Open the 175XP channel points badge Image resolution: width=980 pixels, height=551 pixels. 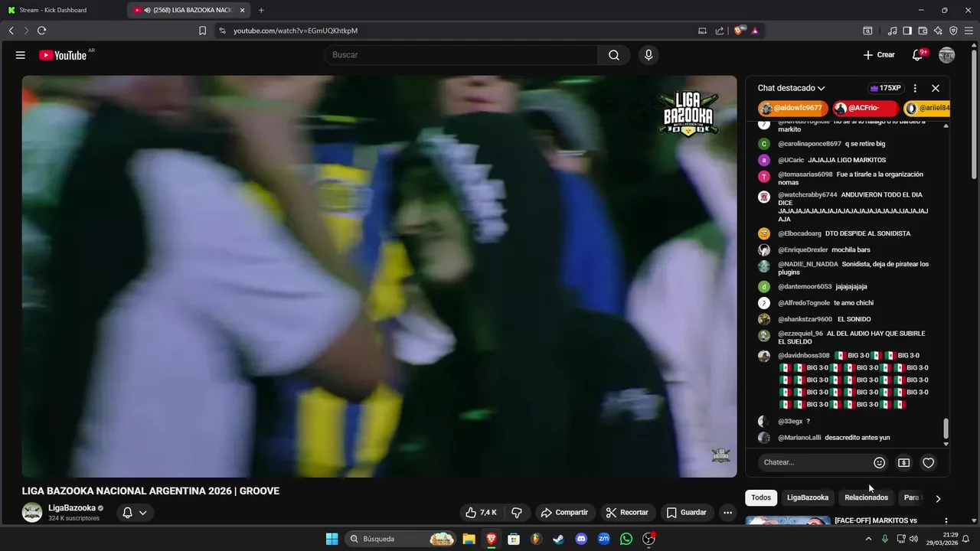click(886, 88)
